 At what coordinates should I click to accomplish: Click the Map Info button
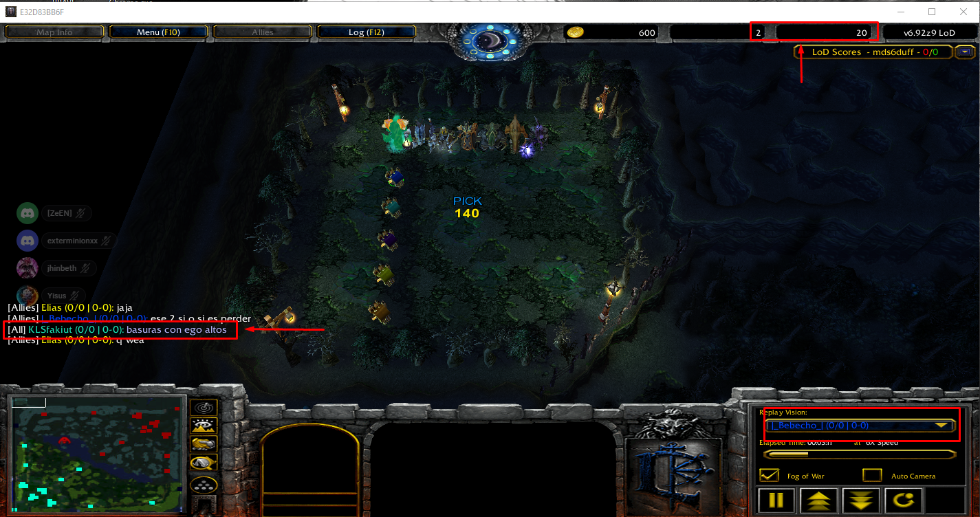tap(54, 32)
